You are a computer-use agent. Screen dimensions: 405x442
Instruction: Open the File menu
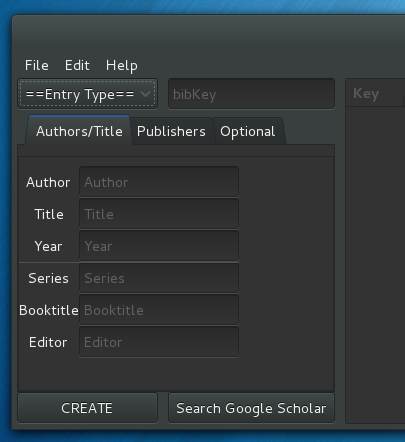pyautogui.click(x=37, y=65)
